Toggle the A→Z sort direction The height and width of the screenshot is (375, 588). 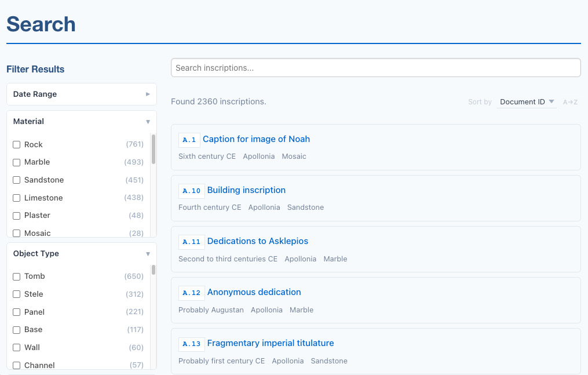(570, 102)
